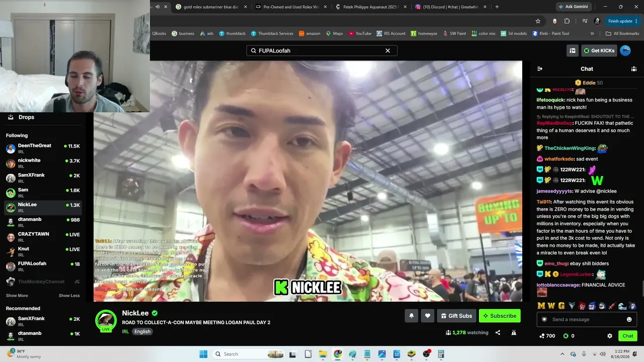644x362 pixels.
Task: Open File Explorer from the taskbar
Action: [x=323, y=354]
